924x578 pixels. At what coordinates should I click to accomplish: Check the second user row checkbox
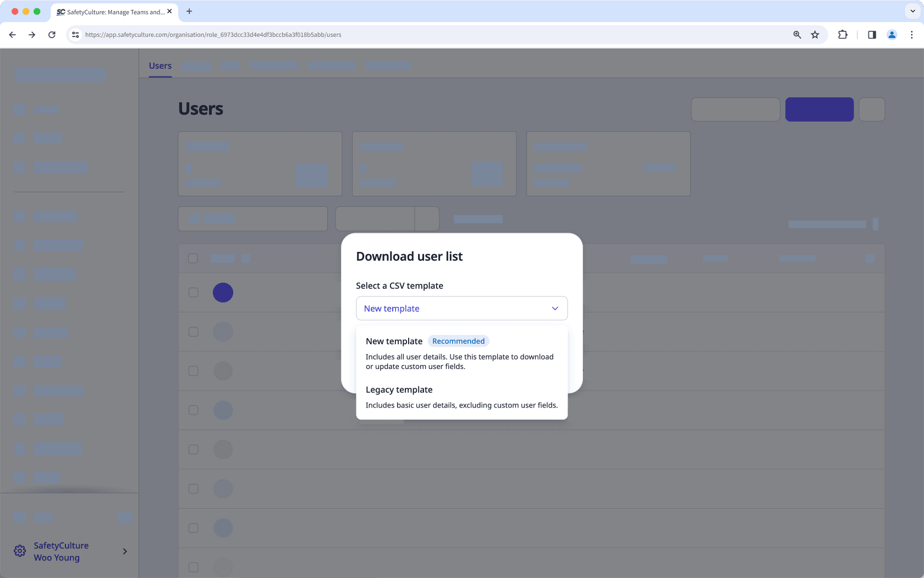193,332
